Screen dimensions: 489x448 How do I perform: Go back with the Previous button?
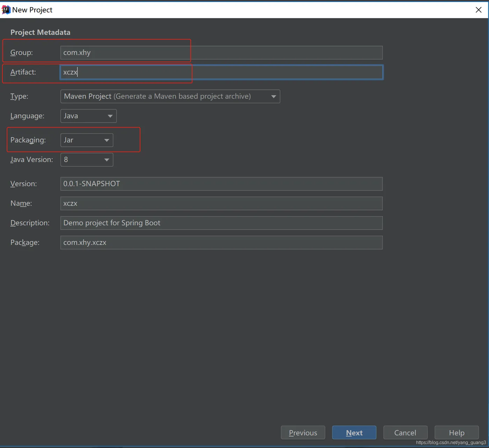(303, 433)
